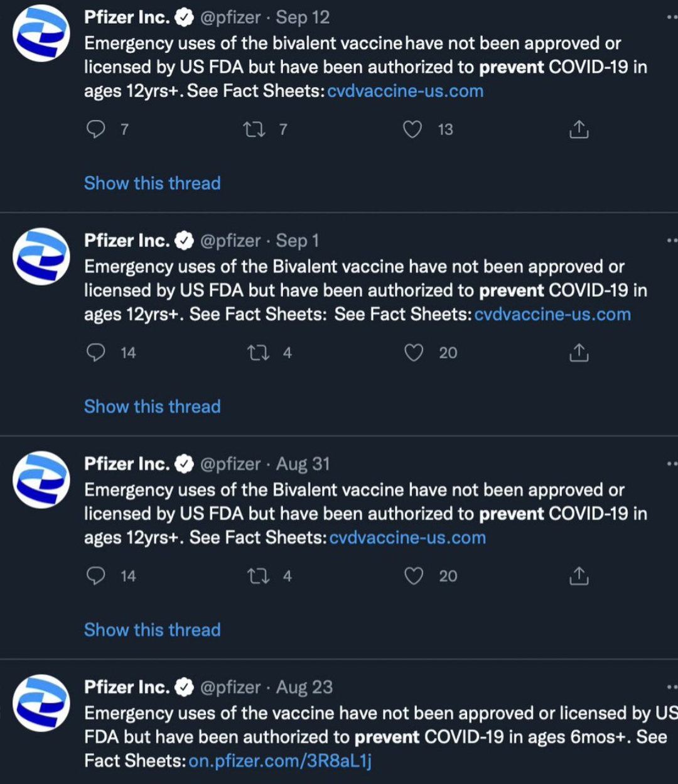
Task: Expand the Sep 12 tweet thread
Action: (x=153, y=183)
